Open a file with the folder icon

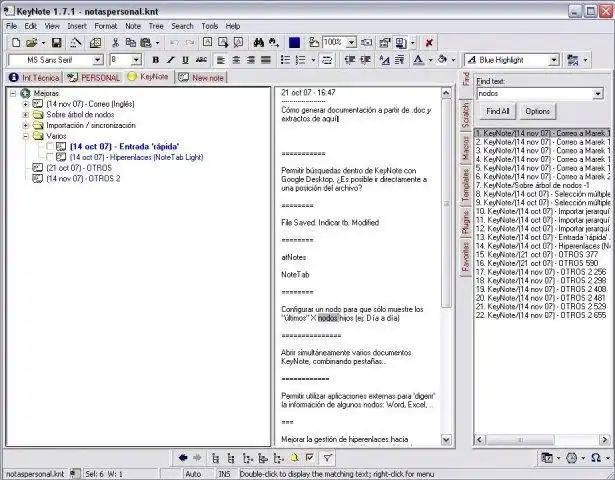(x=31, y=42)
